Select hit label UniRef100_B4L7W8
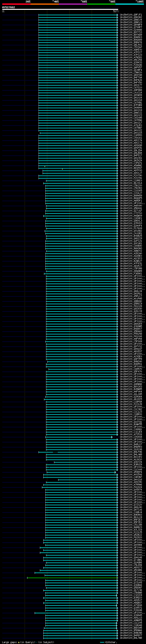146x644 pixels. pos(131,638)
